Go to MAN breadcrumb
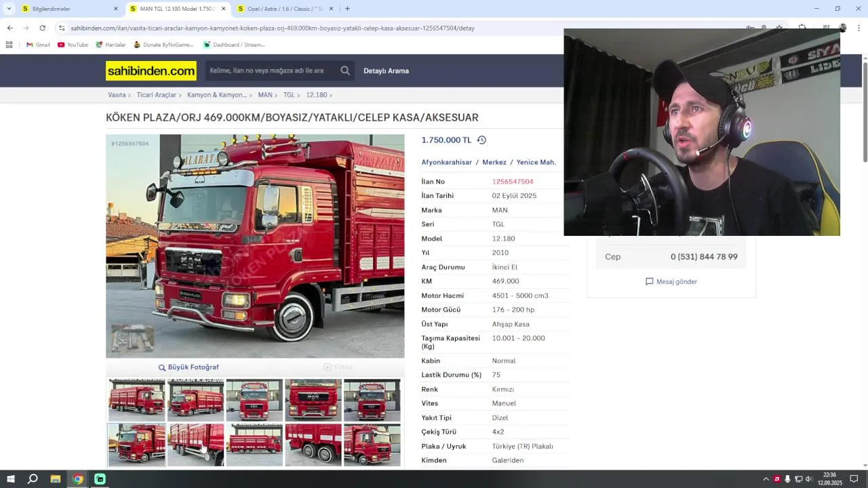868x488 pixels. (265, 95)
